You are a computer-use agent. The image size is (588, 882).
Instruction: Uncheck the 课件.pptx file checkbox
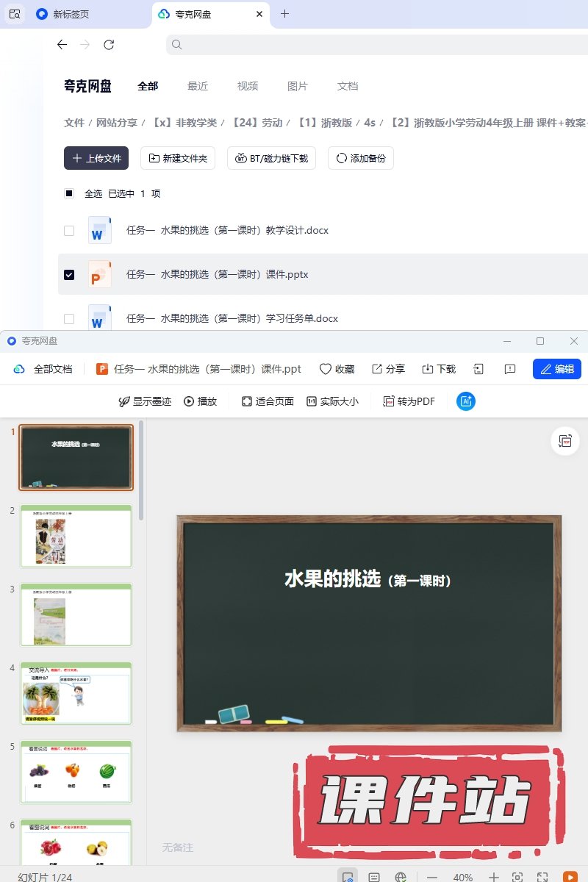point(69,274)
